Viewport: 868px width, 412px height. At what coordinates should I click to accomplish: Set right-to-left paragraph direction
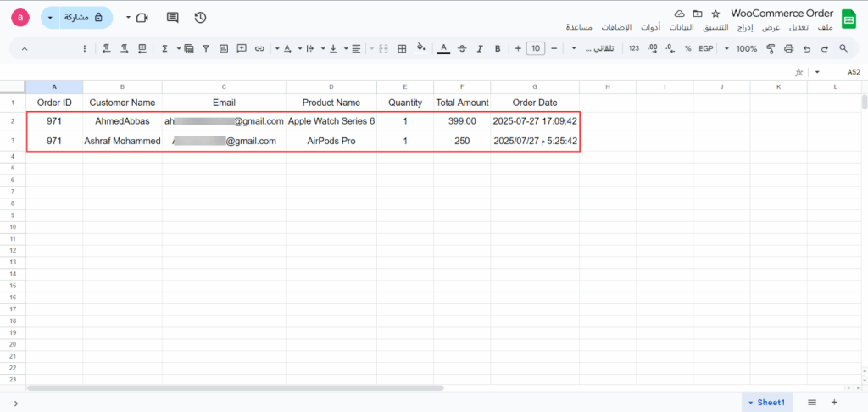[x=106, y=48]
